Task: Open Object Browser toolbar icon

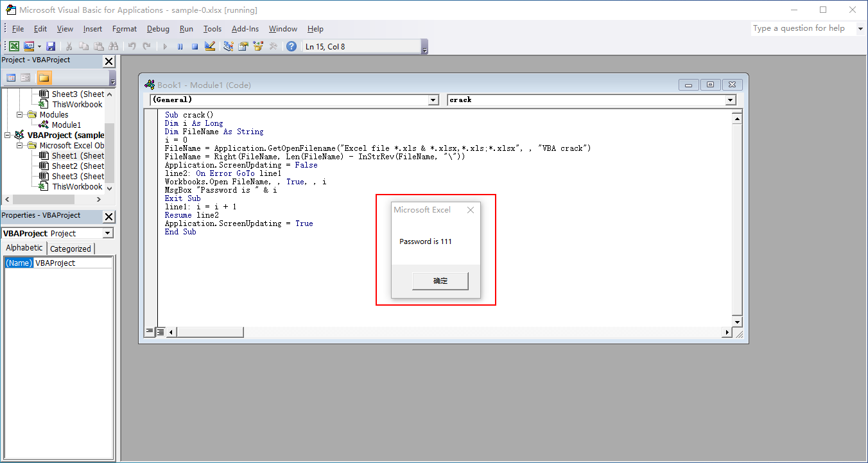Action: (258, 46)
